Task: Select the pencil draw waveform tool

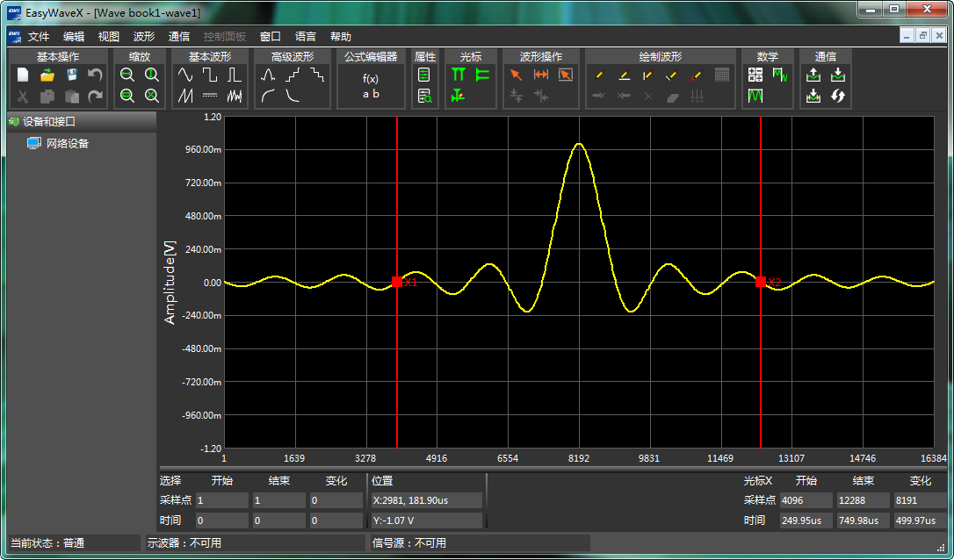Action: (598, 76)
